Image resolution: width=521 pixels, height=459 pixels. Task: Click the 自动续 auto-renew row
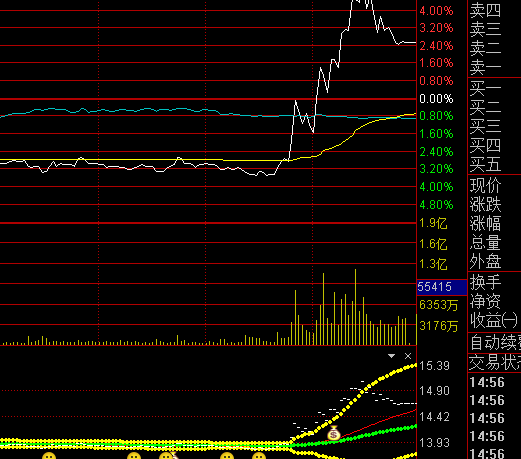495,343
